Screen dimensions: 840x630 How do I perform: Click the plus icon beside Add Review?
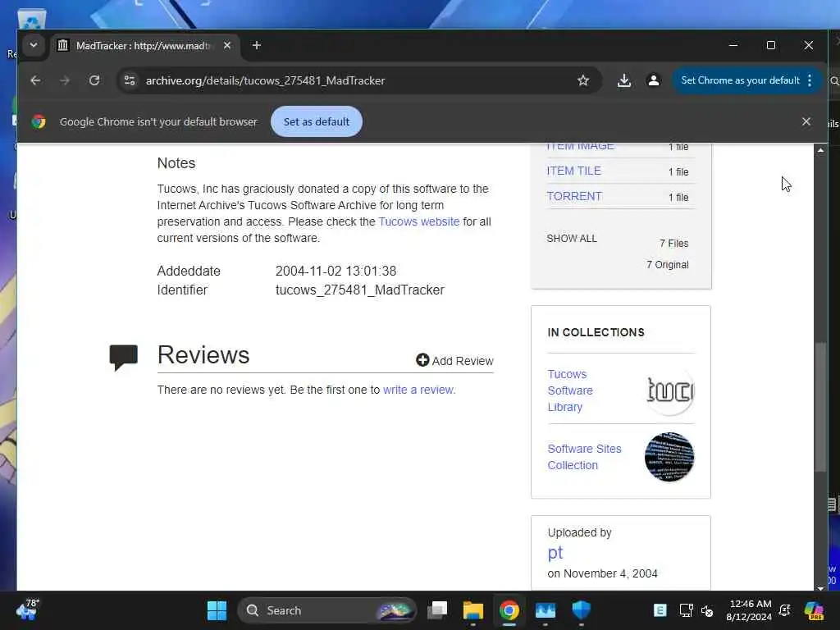tap(422, 360)
